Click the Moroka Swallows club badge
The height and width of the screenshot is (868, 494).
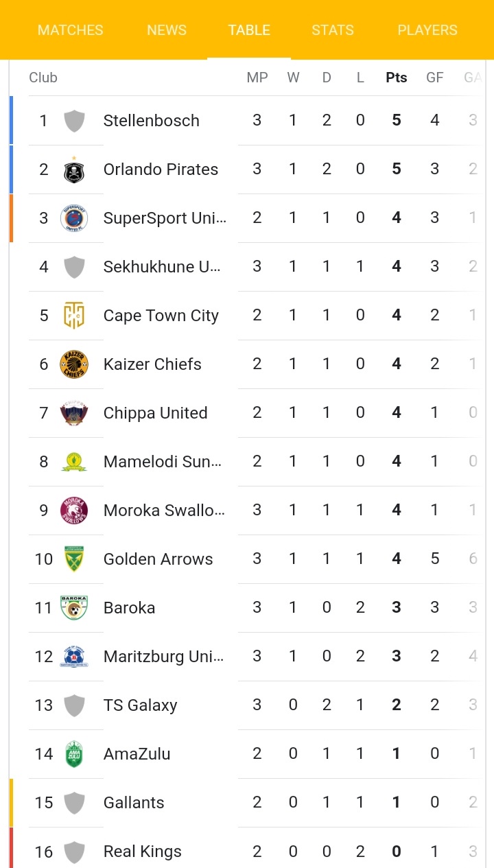tap(74, 511)
